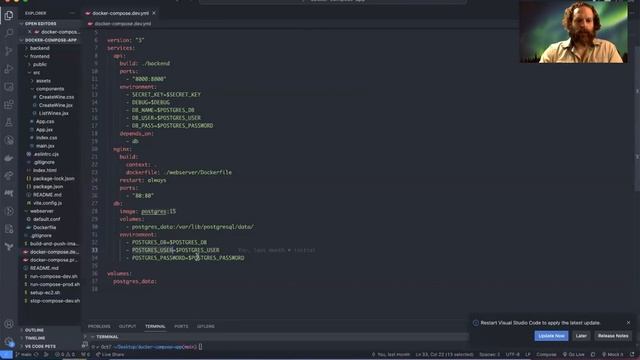Click the Go Live status bar button
This screenshot has width=640, height=360.
[x=573, y=355]
